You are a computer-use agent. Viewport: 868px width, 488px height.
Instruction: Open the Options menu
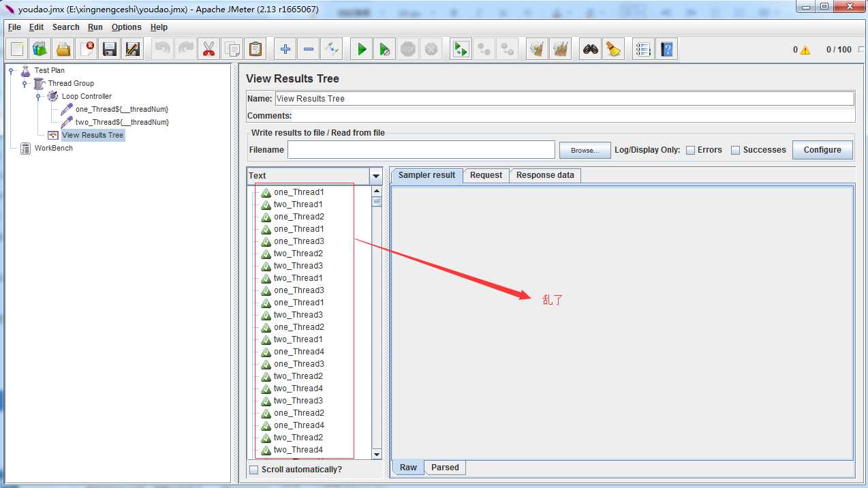127,27
